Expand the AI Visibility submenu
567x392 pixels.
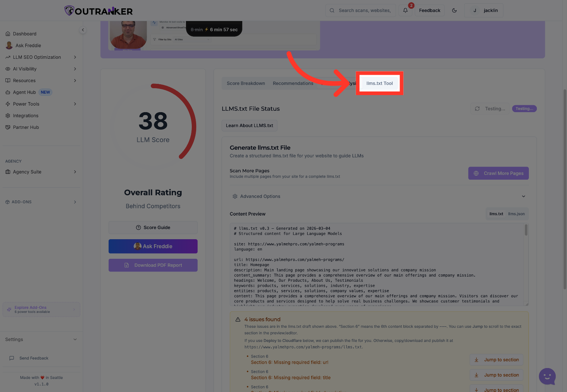click(75, 69)
